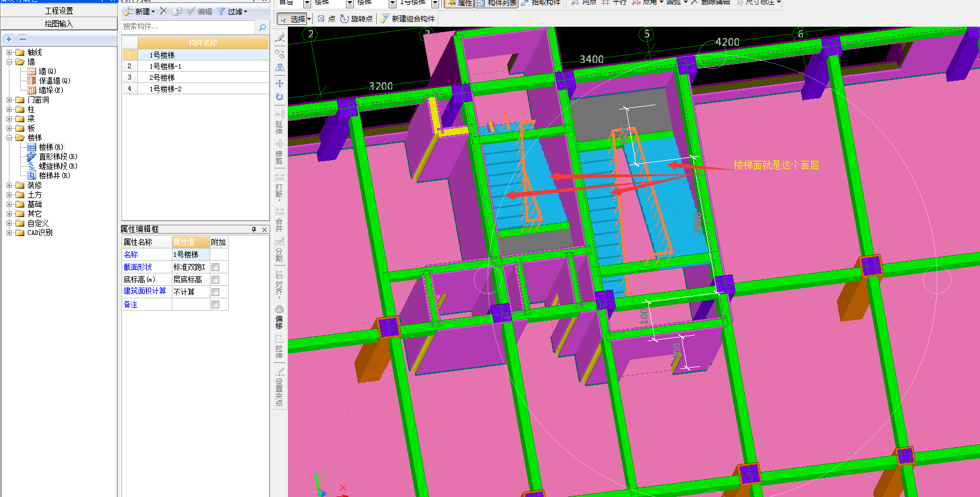Screen dimensions: 980x497
Task: Focus the search components input field
Action: tap(188, 27)
